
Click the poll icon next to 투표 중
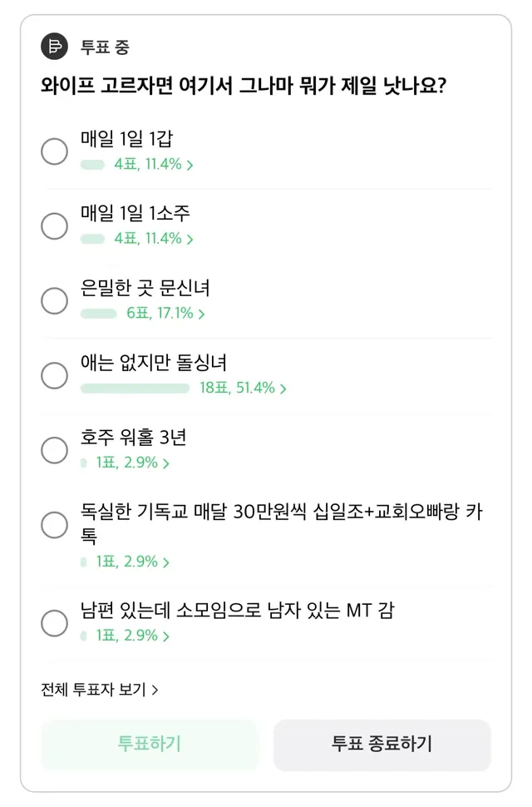coord(55,47)
